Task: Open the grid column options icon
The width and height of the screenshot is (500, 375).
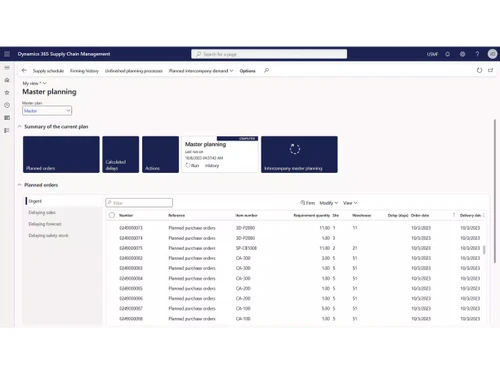Action: click(484, 215)
